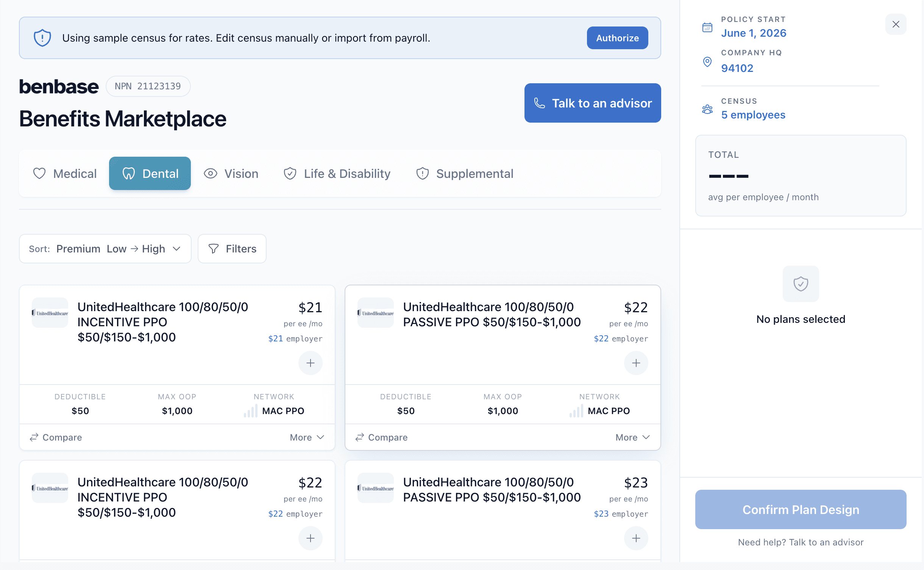The height and width of the screenshot is (570, 924).
Task: Click network bars icon on $21 plan
Action: (x=251, y=411)
